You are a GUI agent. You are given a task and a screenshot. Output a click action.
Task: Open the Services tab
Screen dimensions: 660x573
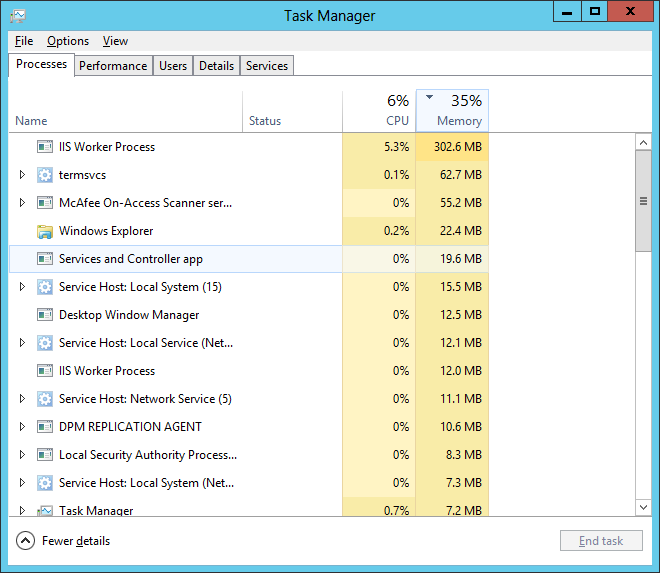(267, 66)
